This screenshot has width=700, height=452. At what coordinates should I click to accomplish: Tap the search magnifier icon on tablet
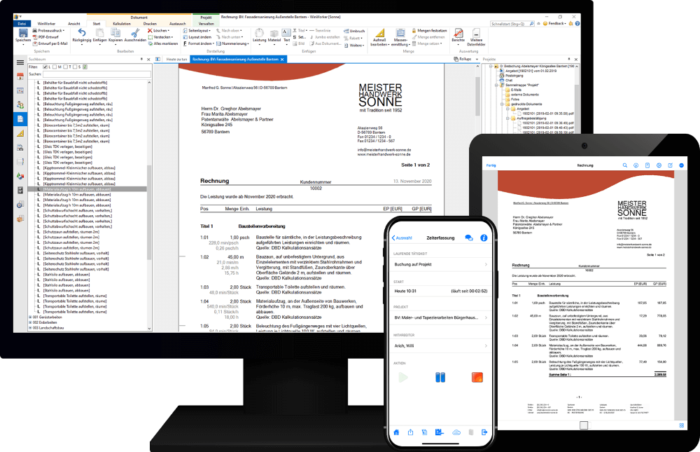[625, 165]
